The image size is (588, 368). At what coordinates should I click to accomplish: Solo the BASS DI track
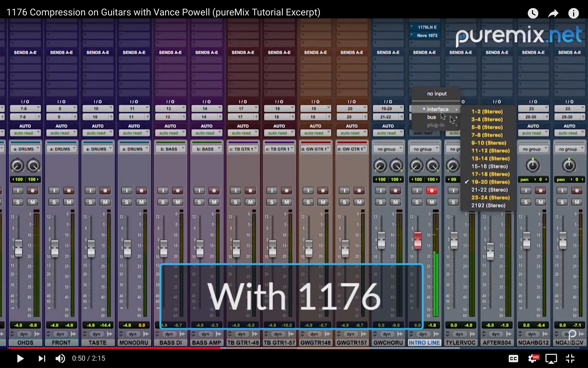[163, 202]
